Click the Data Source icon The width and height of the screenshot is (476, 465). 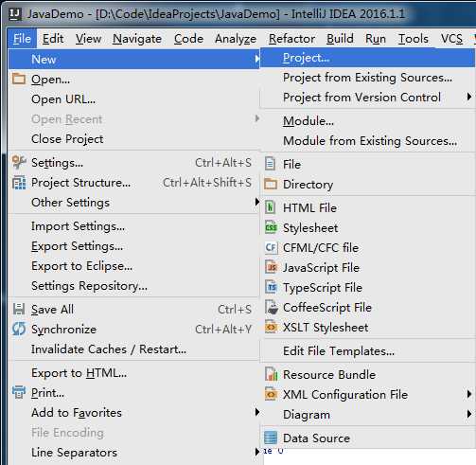(271, 438)
